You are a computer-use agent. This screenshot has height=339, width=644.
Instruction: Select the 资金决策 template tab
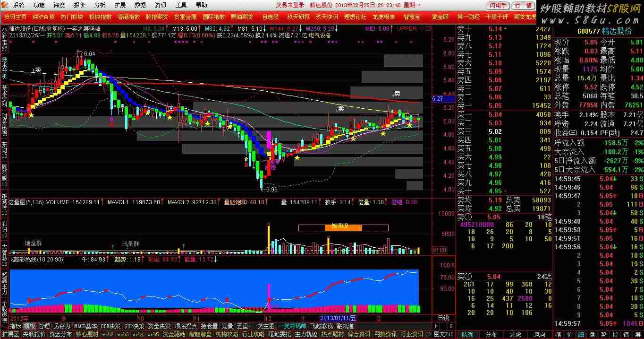point(159,326)
